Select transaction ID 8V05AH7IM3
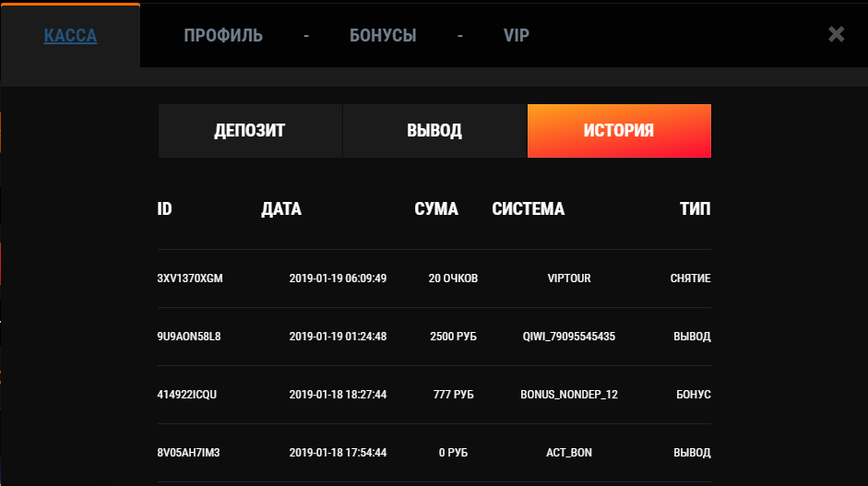 click(189, 453)
